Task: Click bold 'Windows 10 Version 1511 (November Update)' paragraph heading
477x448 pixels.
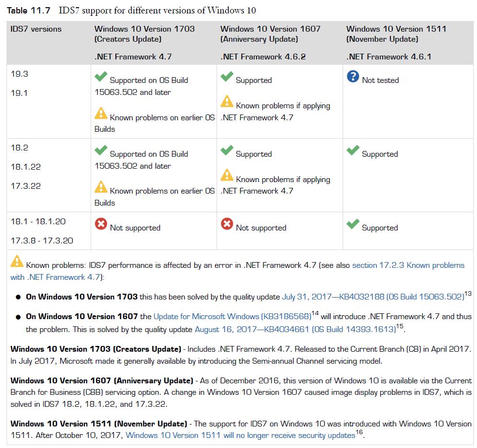Action: pos(99,424)
